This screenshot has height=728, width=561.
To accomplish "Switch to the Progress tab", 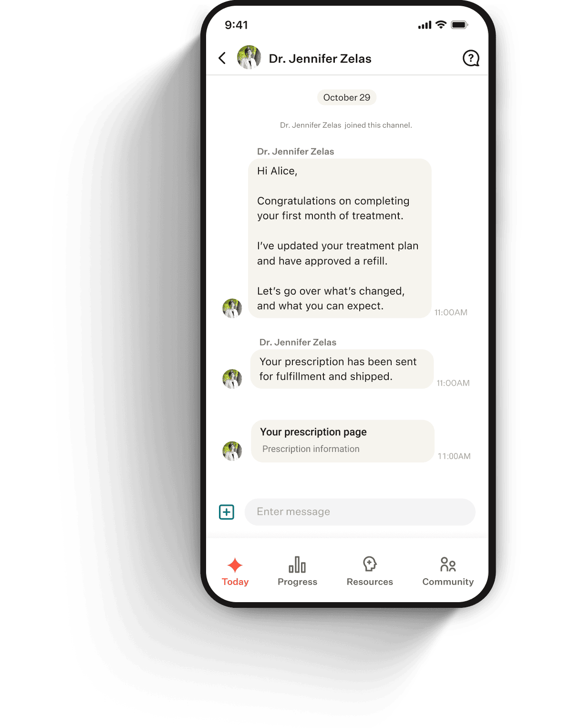I will (x=297, y=572).
